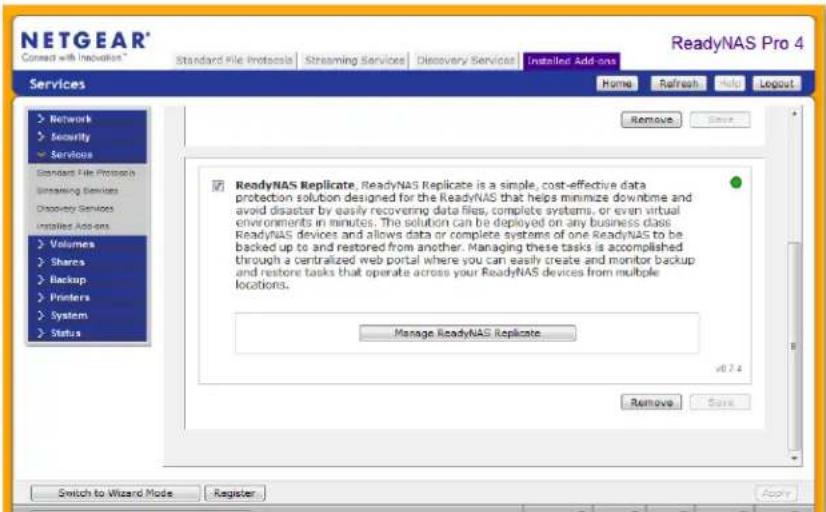
Task: Click the upper Remove button above ReadyNAS Replicate
Action: pos(651,120)
